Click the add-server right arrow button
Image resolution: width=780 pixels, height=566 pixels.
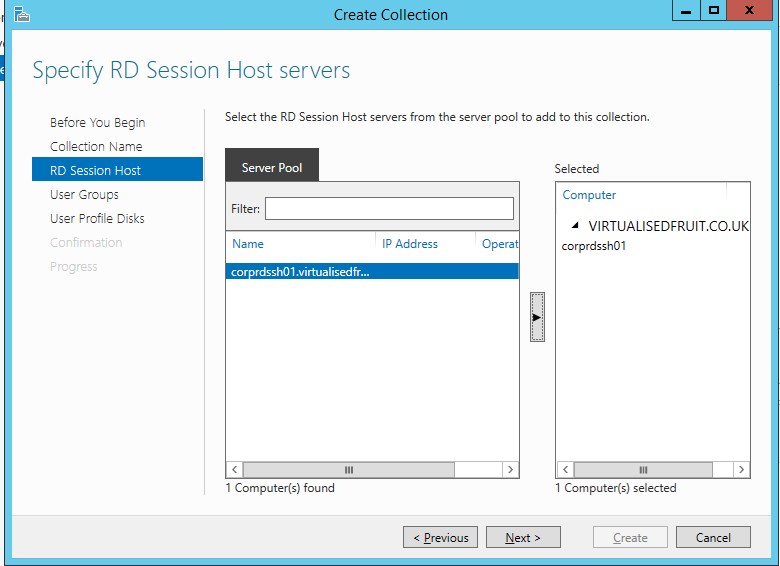(x=537, y=317)
